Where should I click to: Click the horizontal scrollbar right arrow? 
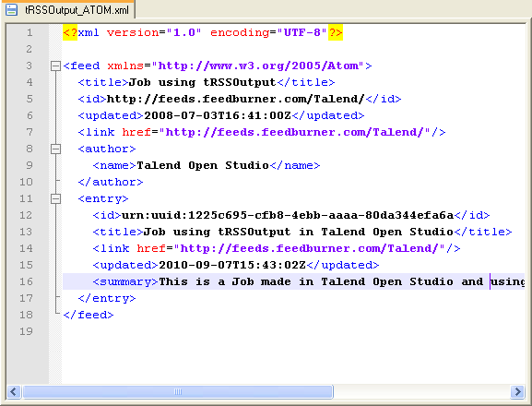(x=518, y=392)
